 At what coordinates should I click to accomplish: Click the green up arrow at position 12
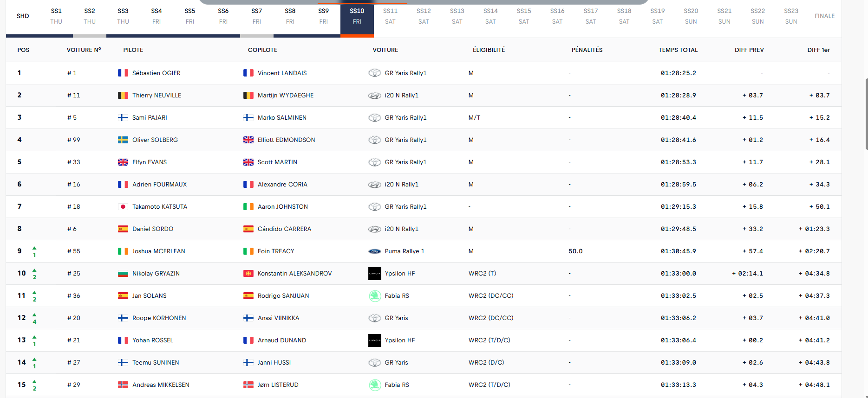click(34, 315)
